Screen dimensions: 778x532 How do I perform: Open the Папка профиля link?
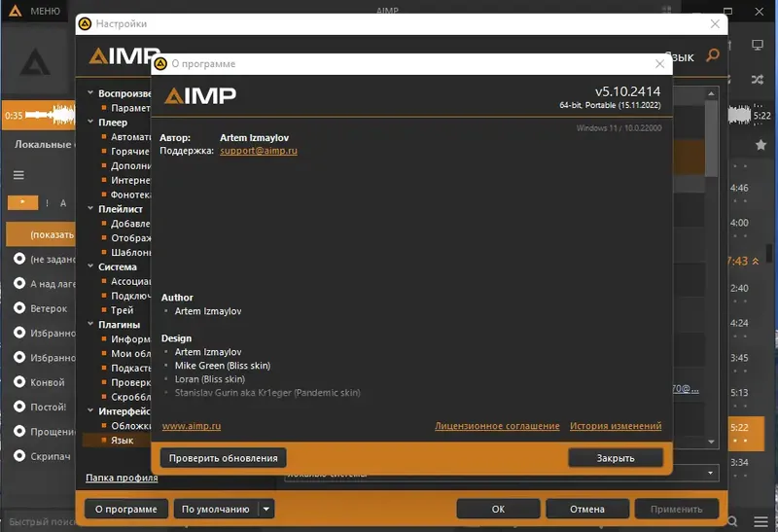coord(122,478)
